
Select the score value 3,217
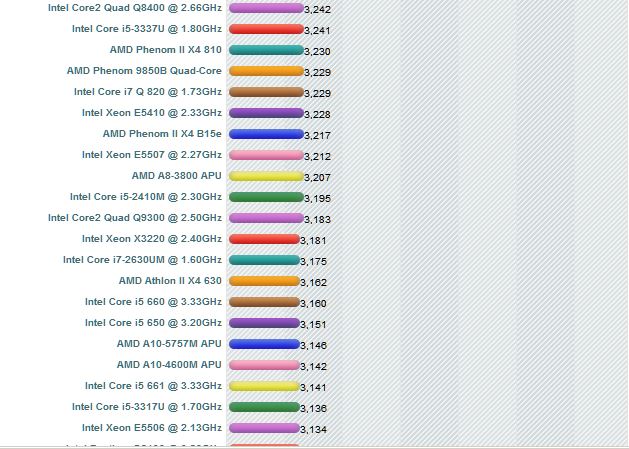pyautogui.click(x=317, y=136)
